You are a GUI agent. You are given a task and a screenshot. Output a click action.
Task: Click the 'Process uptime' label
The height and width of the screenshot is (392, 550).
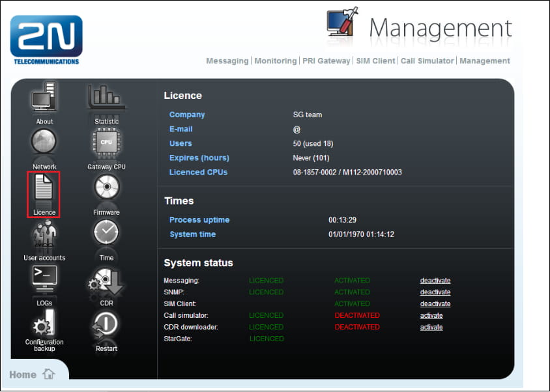[199, 220]
